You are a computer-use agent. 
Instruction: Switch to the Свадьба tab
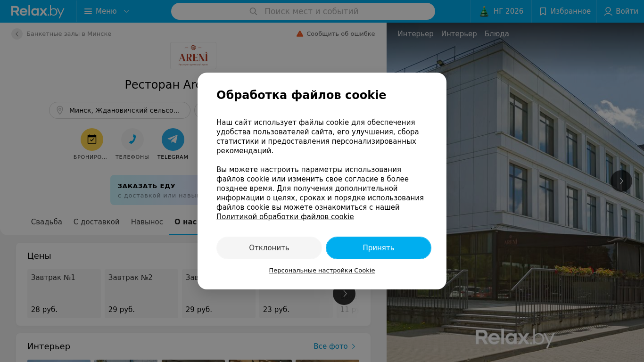click(47, 222)
